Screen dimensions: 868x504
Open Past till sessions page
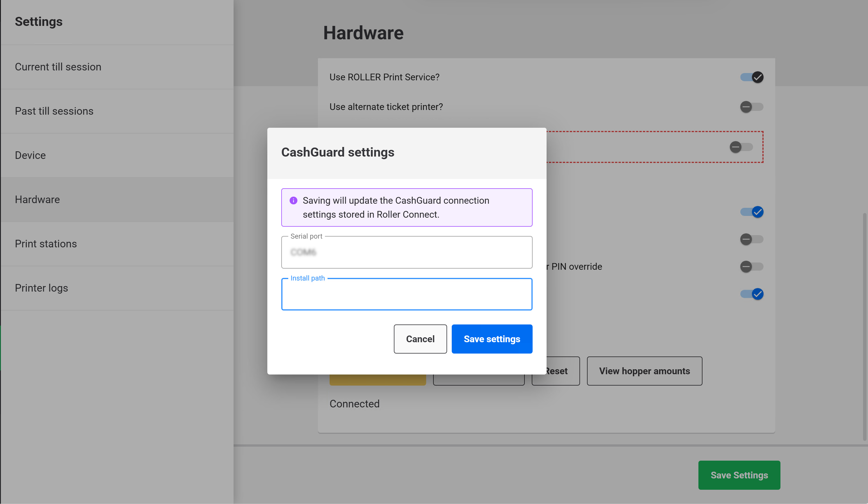point(117,111)
